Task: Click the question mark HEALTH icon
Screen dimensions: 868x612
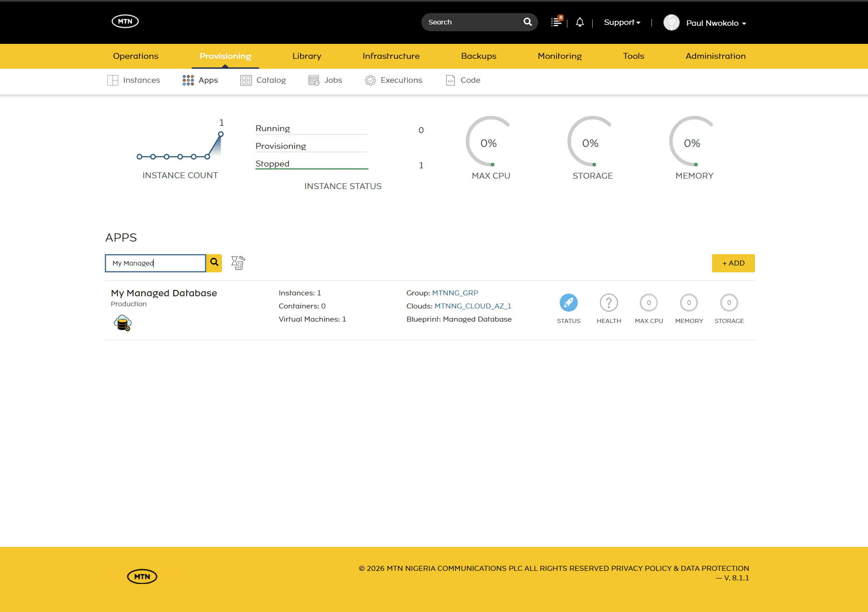Action: [x=609, y=303]
